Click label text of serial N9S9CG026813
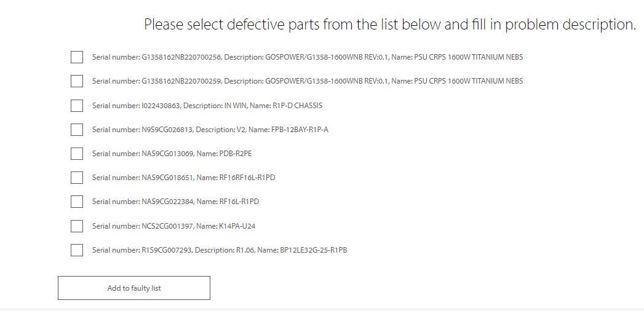 (x=210, y=130)
